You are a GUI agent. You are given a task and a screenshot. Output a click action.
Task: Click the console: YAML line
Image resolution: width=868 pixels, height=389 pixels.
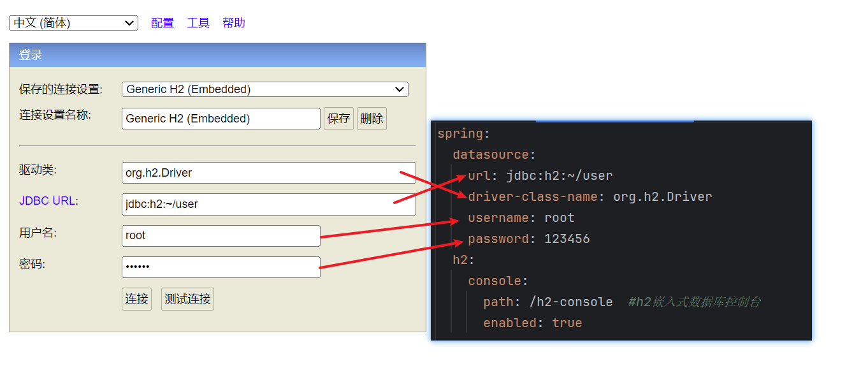pyautogui.click(x=498, y=281)
